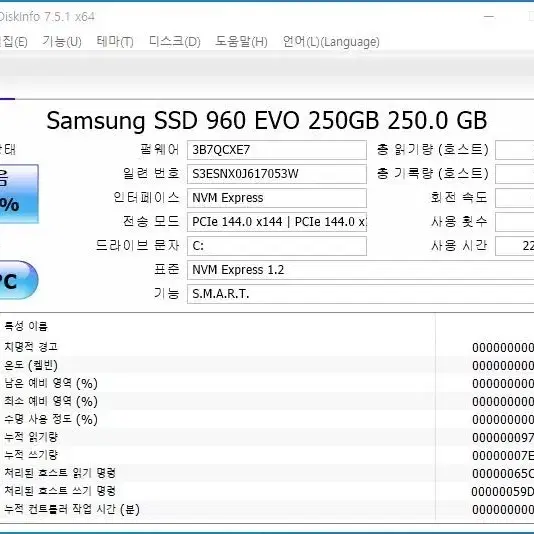Click the 드라이브 문자 label
Viewport: 534px width, 534px height.
tap(137, 246)
